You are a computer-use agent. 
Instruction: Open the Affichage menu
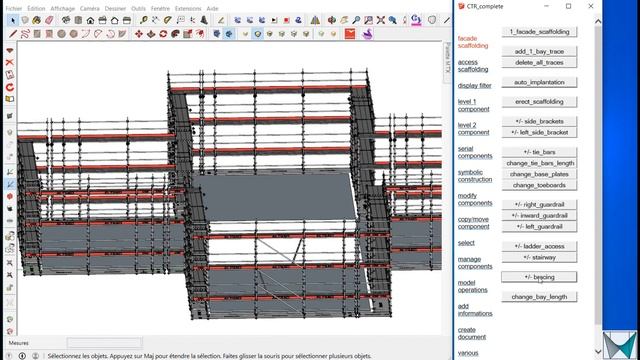pyautogui.click(x=62, y=8)
